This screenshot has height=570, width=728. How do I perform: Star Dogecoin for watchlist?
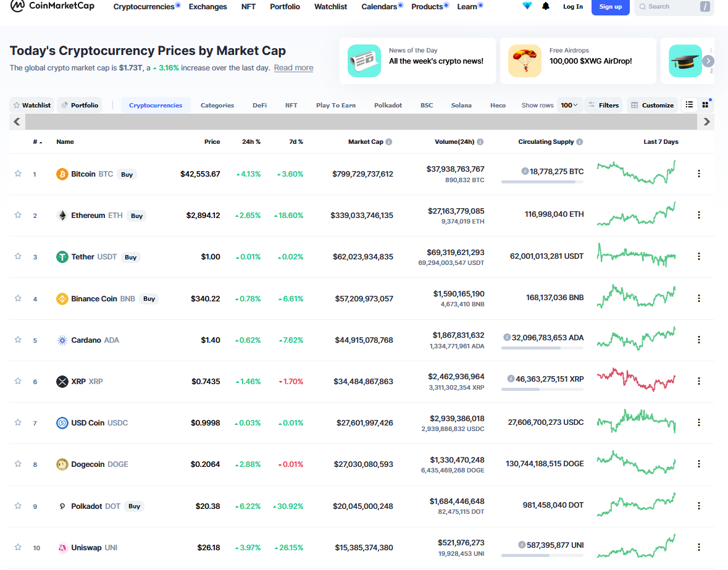coord(18,464)
